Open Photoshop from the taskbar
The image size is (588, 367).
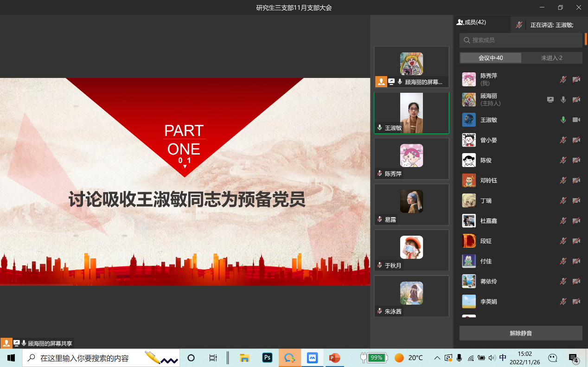coord(267,358)
